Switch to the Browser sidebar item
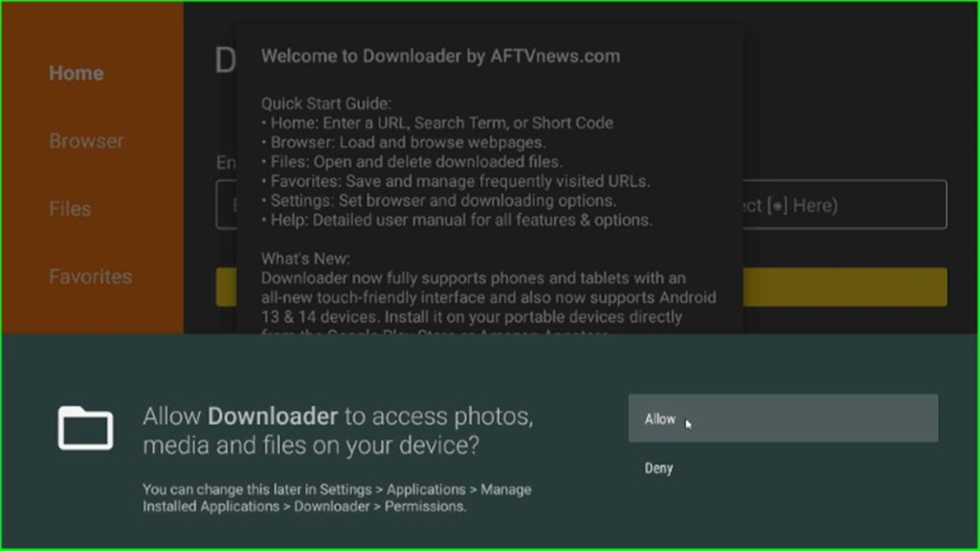Screen dimensions: 980x551 point(86,142)
